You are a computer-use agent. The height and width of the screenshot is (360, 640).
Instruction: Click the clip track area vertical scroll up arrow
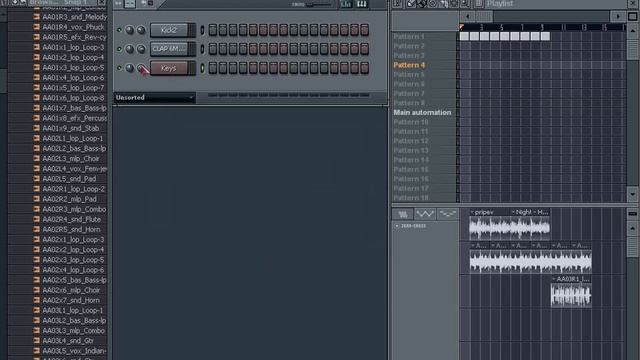point(632,228)
